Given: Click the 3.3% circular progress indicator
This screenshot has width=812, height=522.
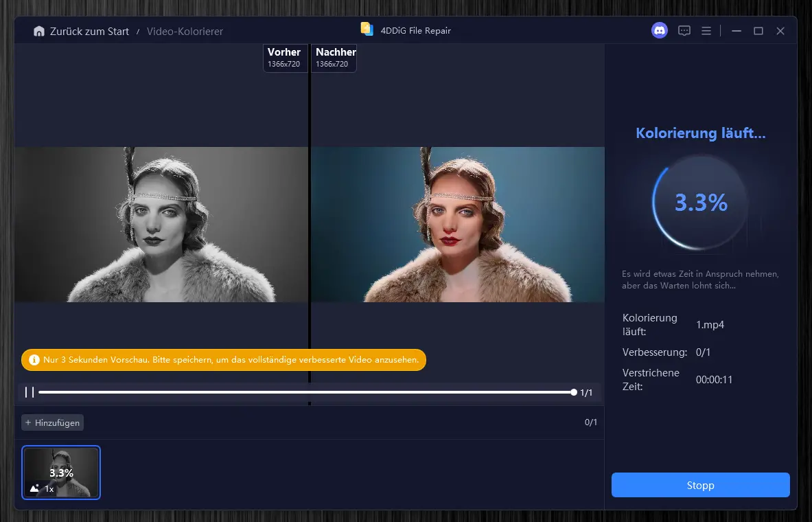Looking at the screenshot, I should point(700,203).
